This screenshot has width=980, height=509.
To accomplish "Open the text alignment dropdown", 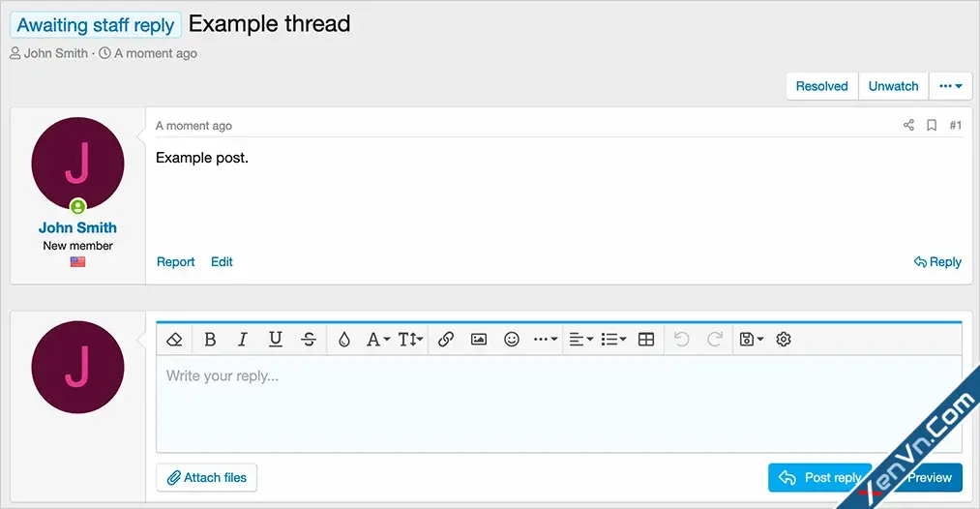I will 581,339.
